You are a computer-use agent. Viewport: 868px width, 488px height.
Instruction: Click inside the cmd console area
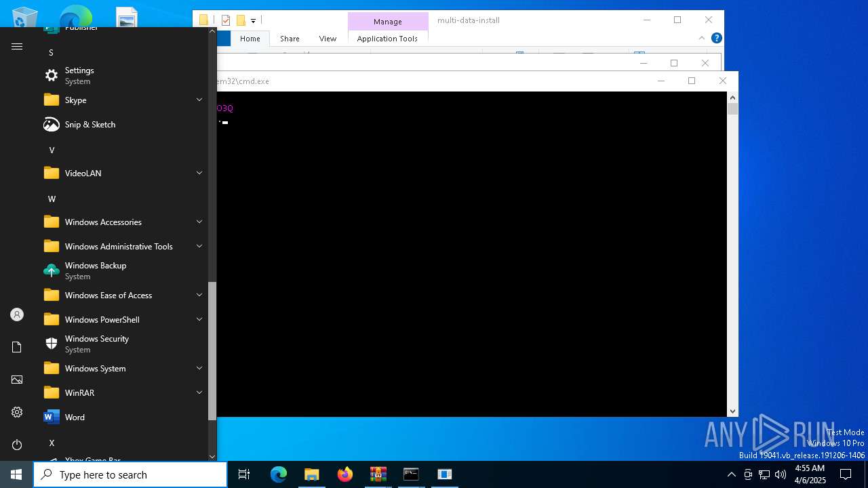pyautogui.click(x=472, y=254)
